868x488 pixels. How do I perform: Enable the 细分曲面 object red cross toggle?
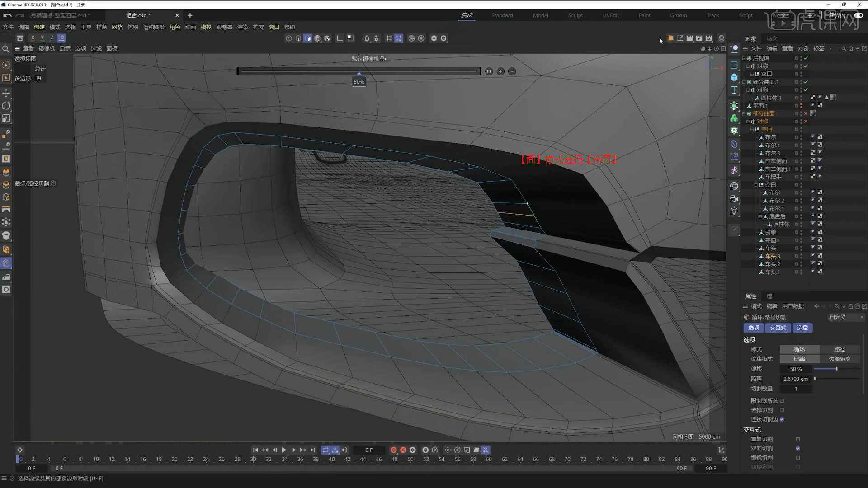[806, 113]
